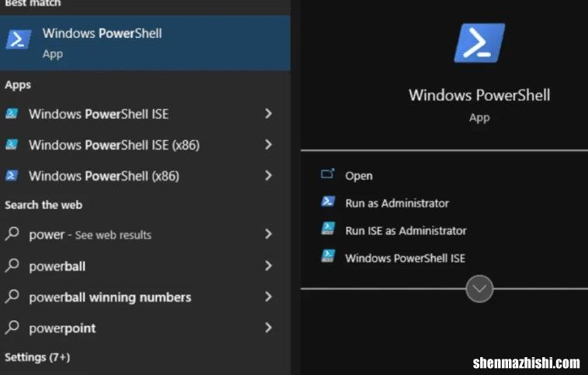This screenshot has width=588, height=375.
Task: Expand Windows PowerShell ISE chevron arrow
Action: [268, 114]
